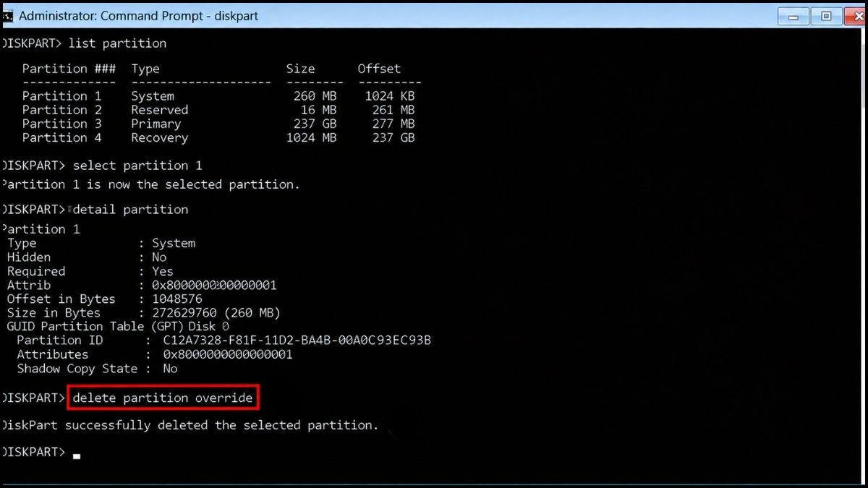This screenshot has height=488, width=868.
Task: Click the '260 MB' size in Partition 1 row
Action: 315,96
